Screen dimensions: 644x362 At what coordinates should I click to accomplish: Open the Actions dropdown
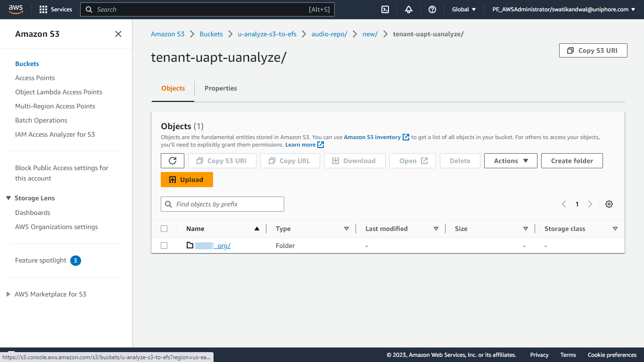click(511, 161)
